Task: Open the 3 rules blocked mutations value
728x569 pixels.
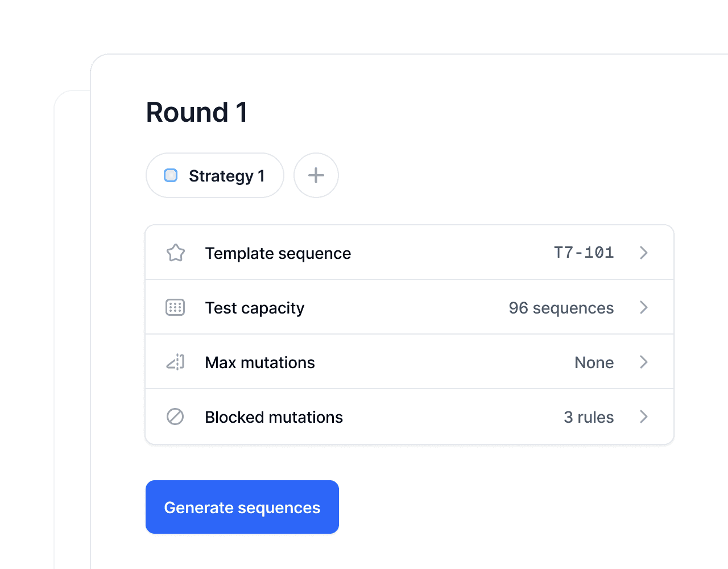Action: click(x=589, y=417)
